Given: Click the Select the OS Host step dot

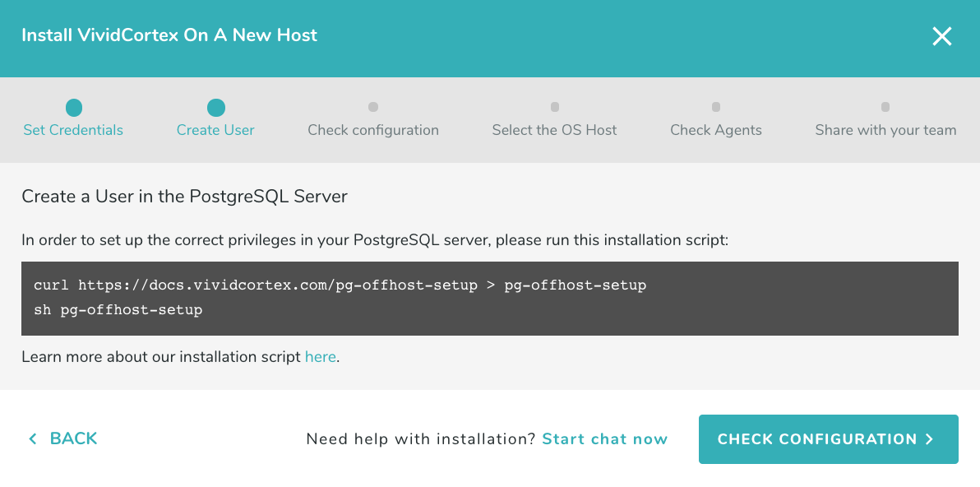Looking at the screenshot, I should pyautogui.click(x=554, y=107).
